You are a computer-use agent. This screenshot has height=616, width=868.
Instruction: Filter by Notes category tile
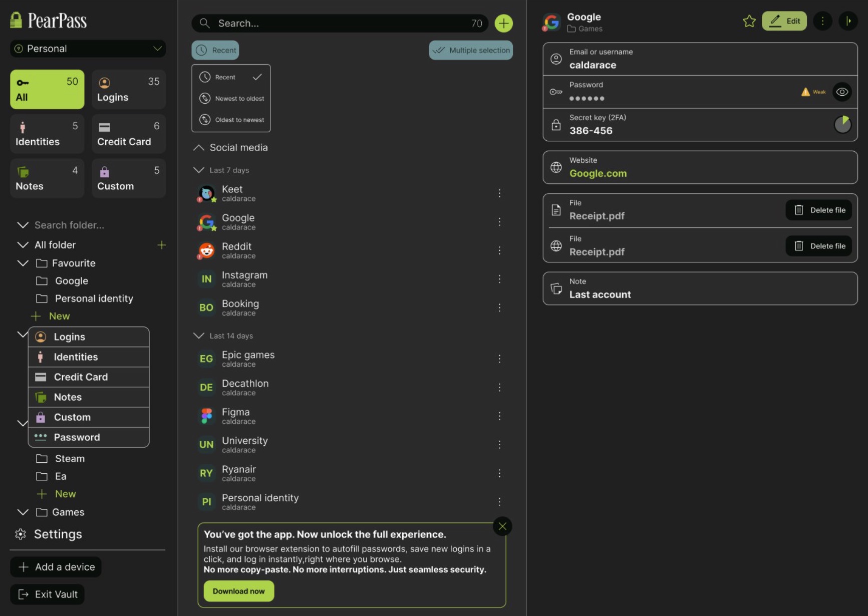point(47,178)
